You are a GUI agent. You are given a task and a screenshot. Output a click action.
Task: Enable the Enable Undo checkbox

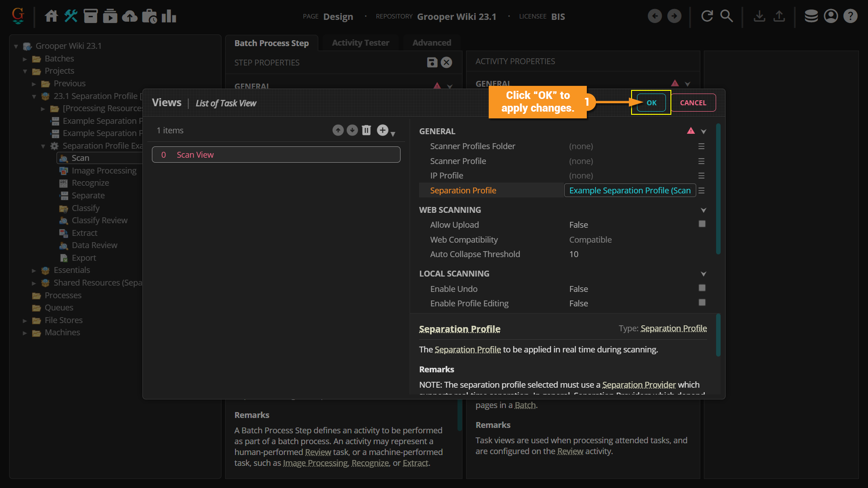(702, 288)
